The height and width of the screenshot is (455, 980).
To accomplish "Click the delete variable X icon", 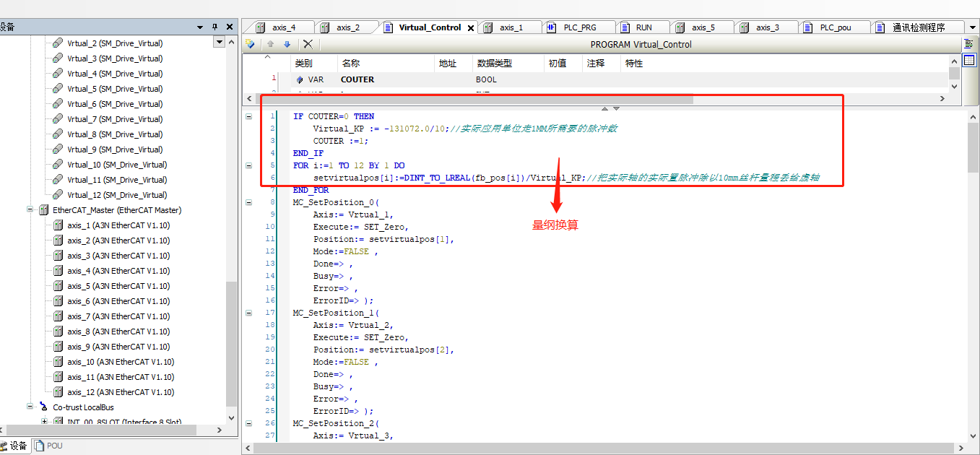I will (x=308, y=44).
